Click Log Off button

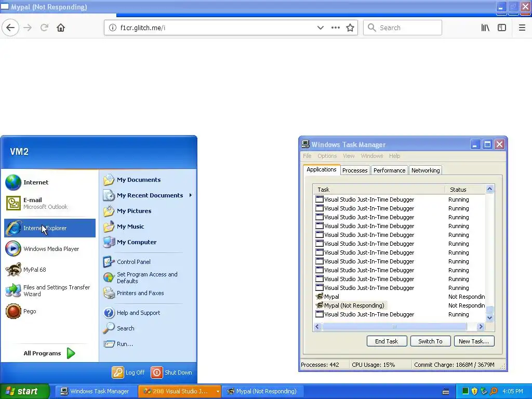129,373
